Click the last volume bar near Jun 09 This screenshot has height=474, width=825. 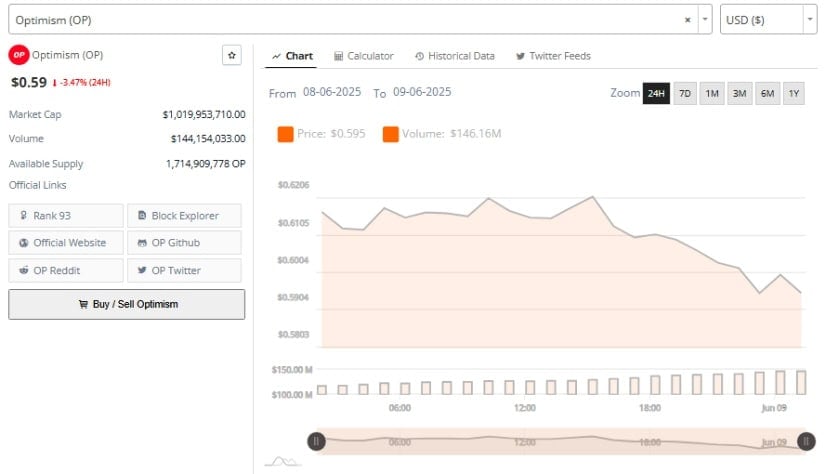[801, 382]
